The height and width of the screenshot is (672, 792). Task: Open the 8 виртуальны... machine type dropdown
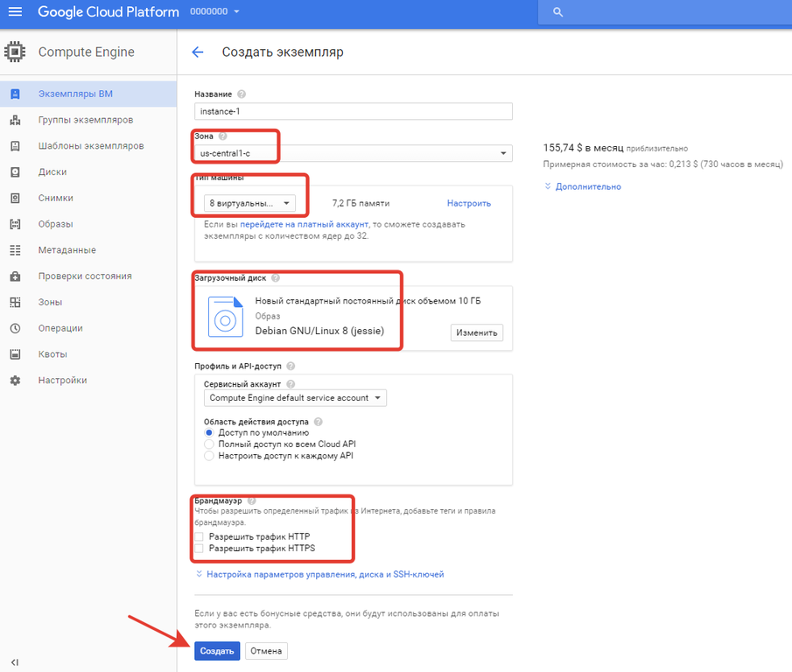pyautogui.click(x=249, y=203)
